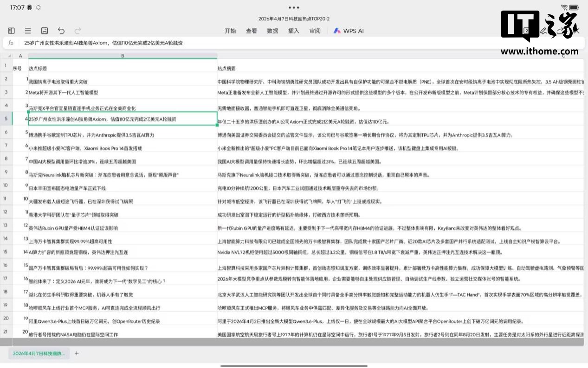This screenshot has width=588, height=368.
Task: Click the save document icon
Action: click(x=45, y=31)
